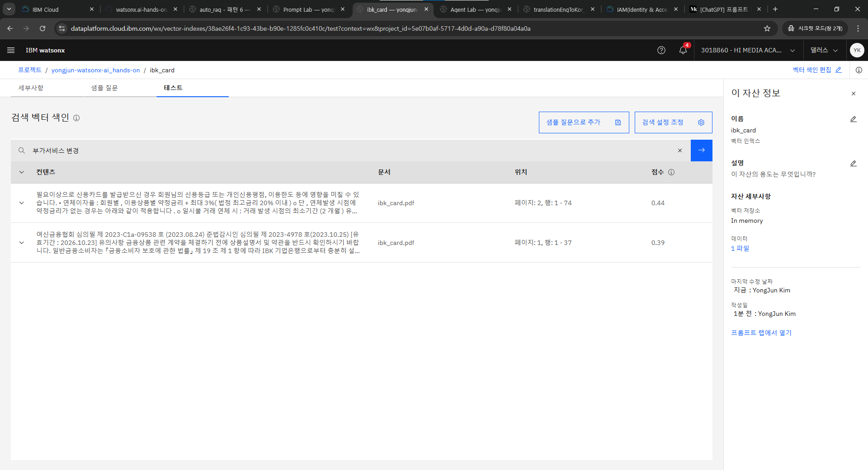The width and height of the screenshot is (868, 470).
Task: Open 검색 설정 조정 settings button
Action: [674, 122]
